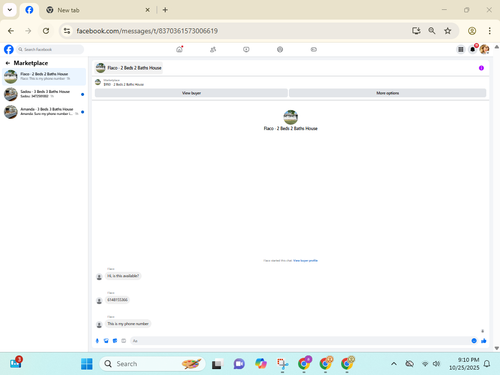Show hidden system tray icons
Viewport: 500px width, 375px height.
pos(394,364)
